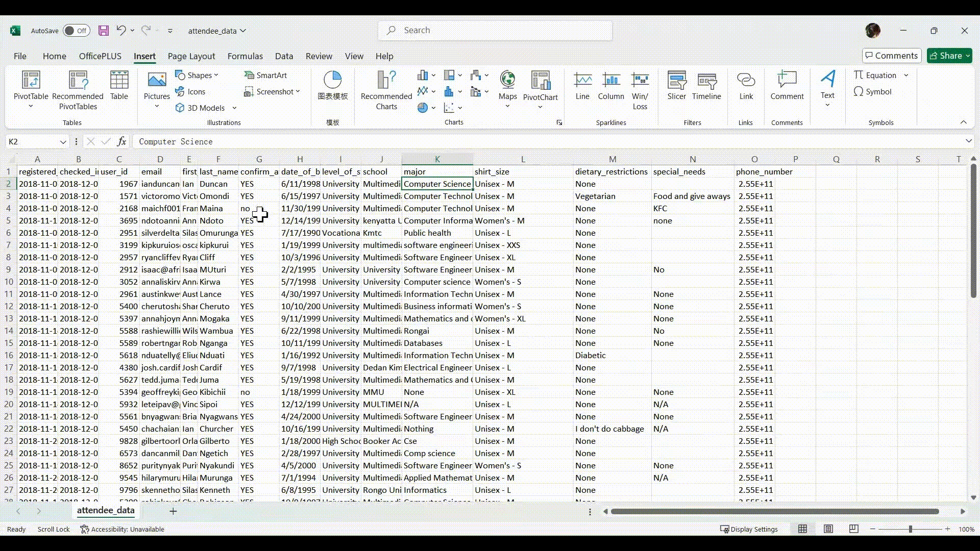Open Display Settings in status bar
This screenshot has height=551, width=980.
click(x=749, y=529)
